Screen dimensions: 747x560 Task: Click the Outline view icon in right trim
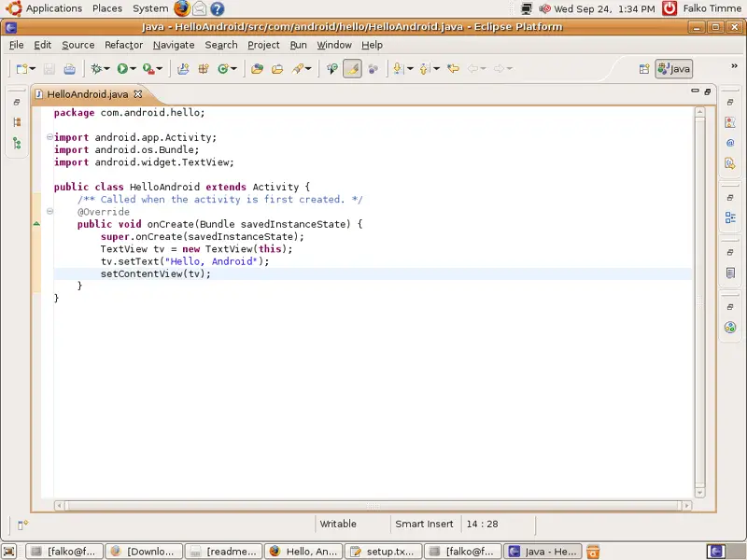[730, 217]
